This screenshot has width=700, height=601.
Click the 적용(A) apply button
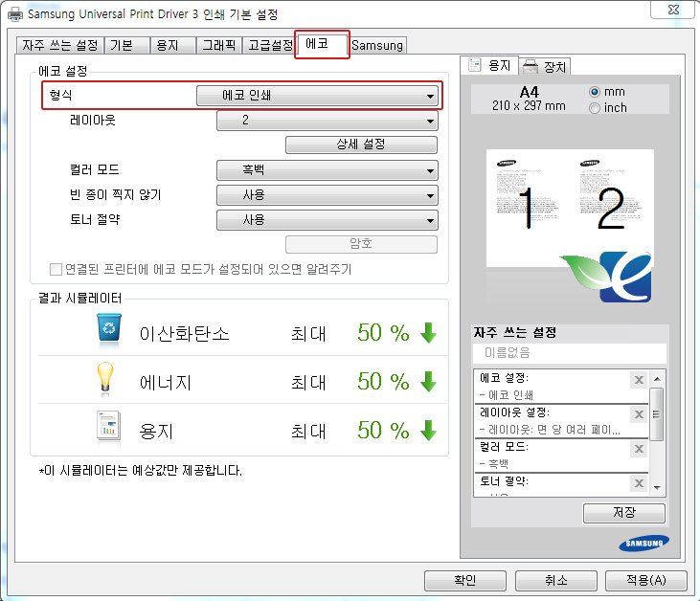pyautogui.click(x=646, y=581)
